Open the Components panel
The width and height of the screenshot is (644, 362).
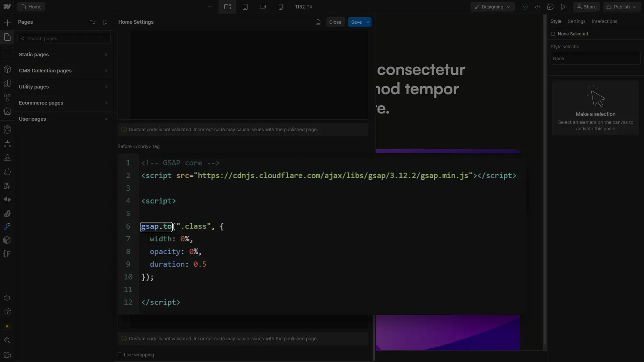pyautogui.click(x=7, y=69)
